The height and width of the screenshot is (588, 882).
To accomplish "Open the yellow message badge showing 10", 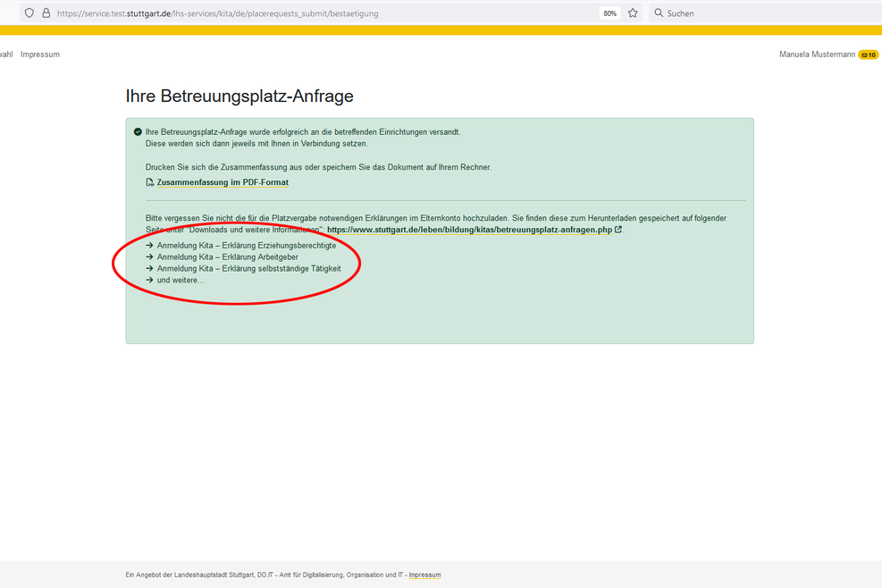I will pos(868,55).
